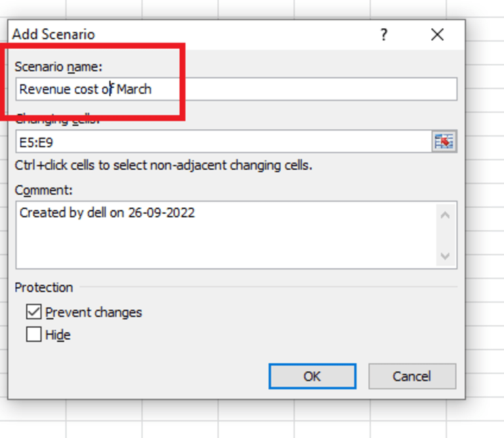
Task: Focus the Changing cells E5:E9 field
Action: [x=223, y=142]
